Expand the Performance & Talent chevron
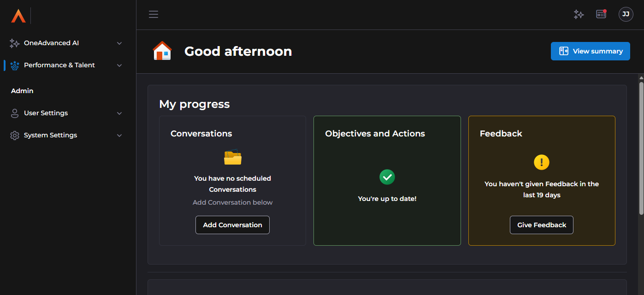The height and width of the screenshot is (295, 644). pyautogui.click(x=119, y=65)
